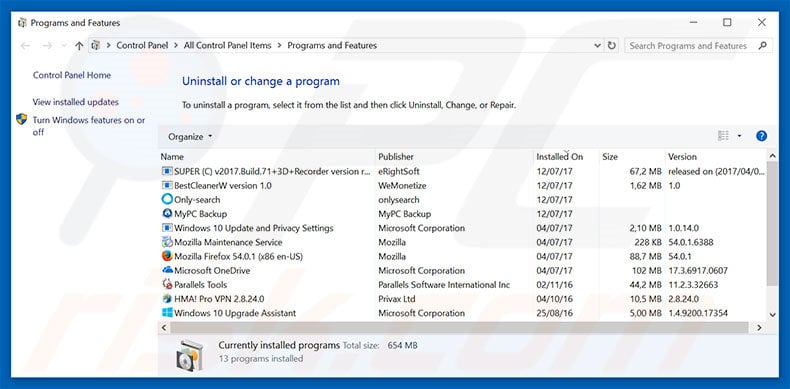
Task: Click the scroll right arrow of list
Action: [x=759, y=328]
